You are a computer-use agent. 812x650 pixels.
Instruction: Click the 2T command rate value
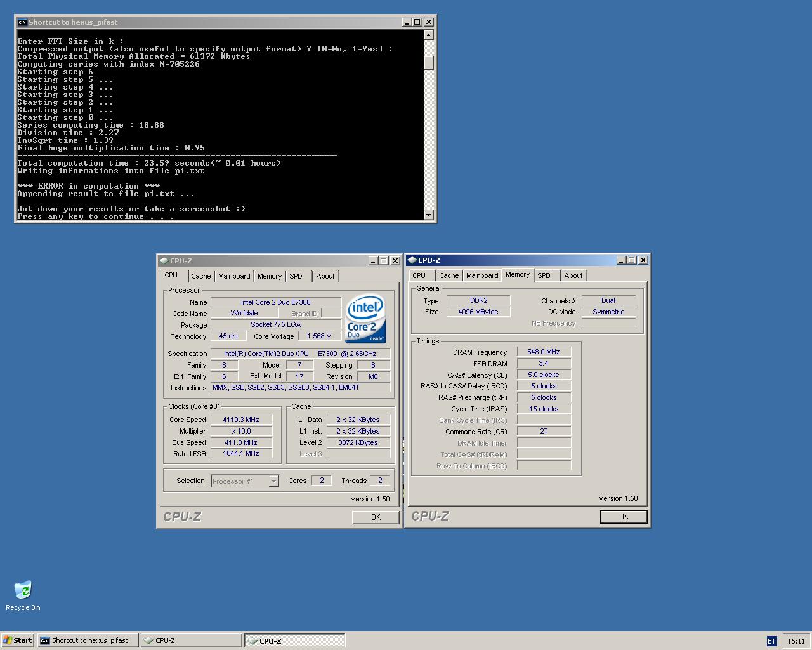coord(544,431)
